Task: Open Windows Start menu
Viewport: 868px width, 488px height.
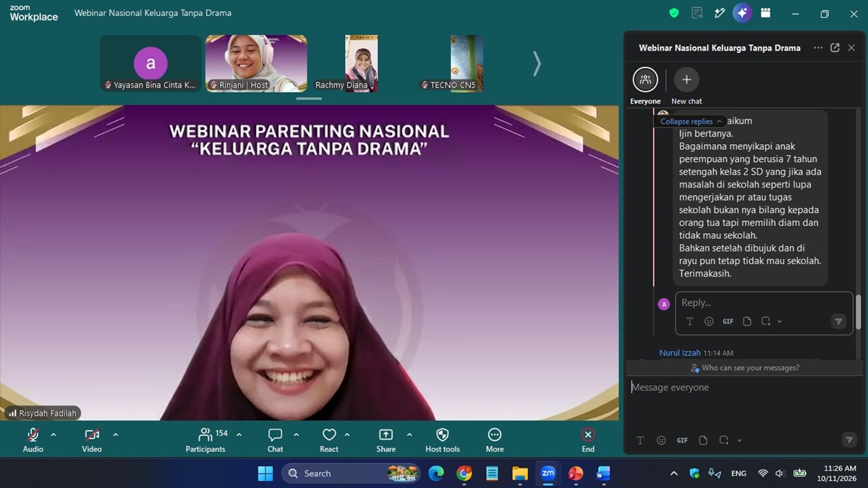Action: 265,474
